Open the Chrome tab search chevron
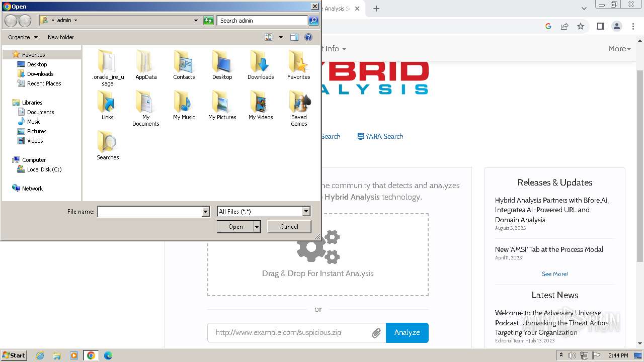644x362 pixels. [x=584, y=9]
